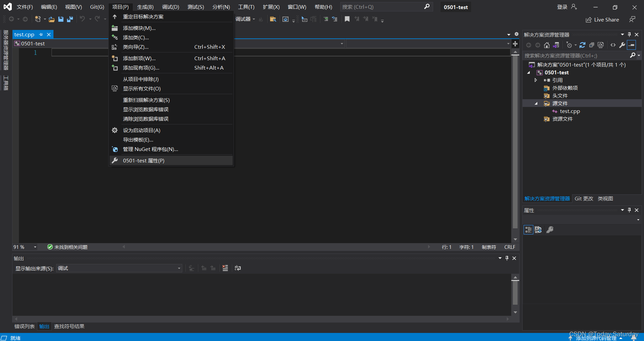Open the 调试器 debugger dropdown arrow
This screenshot has width=644, height=341.
point(254,19)
